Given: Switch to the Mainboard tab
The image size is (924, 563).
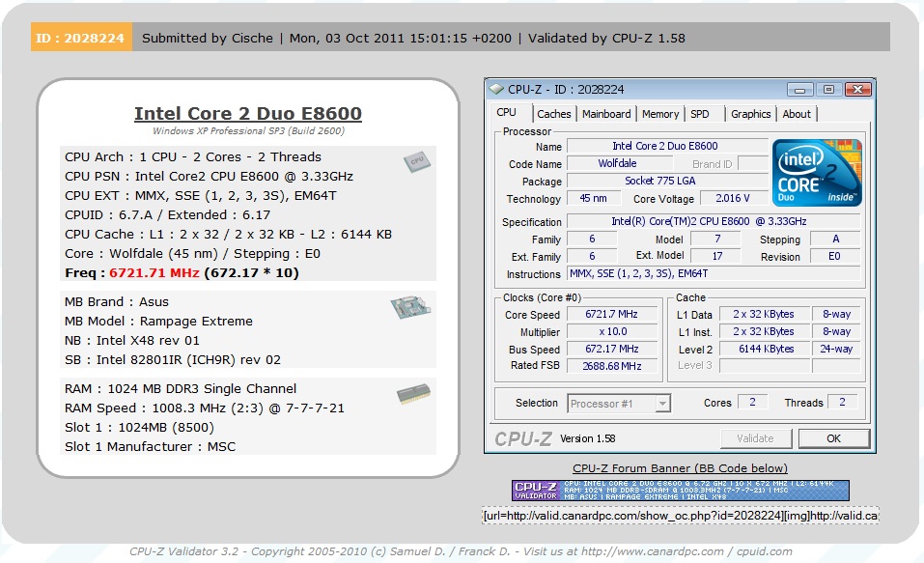Looking at the screenshot, I should point(606,114).
